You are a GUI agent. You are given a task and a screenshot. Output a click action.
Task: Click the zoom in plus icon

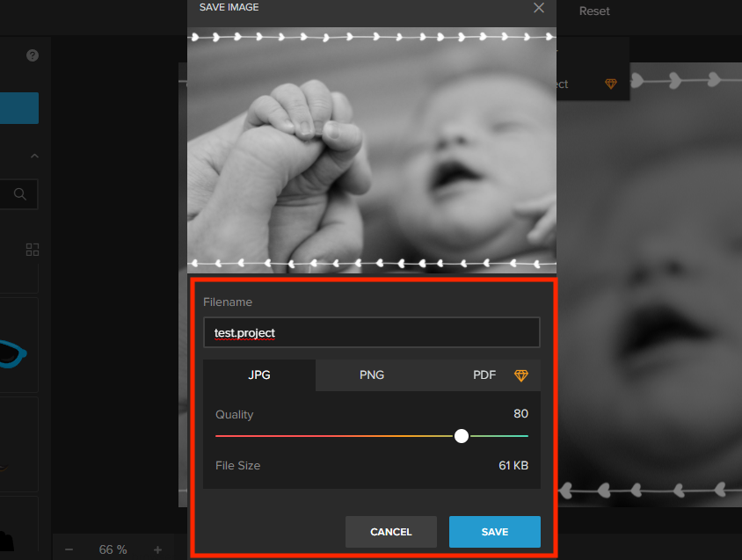(157, 549)
